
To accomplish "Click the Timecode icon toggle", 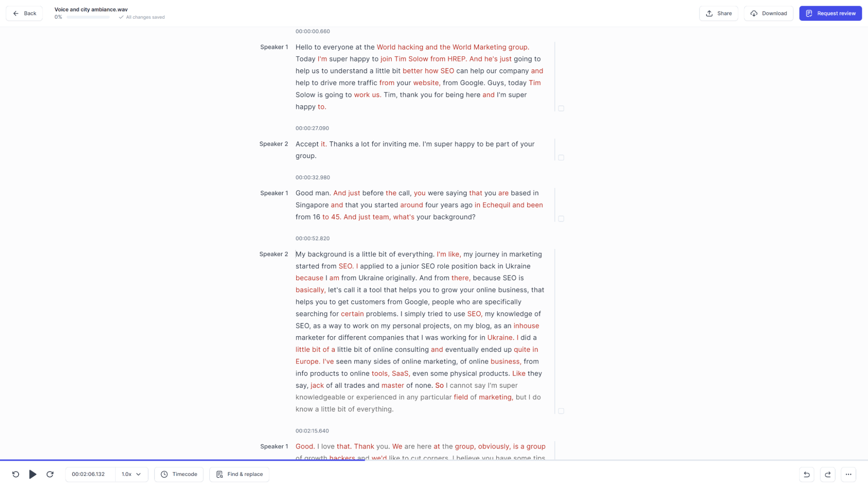I will [165, 474].
